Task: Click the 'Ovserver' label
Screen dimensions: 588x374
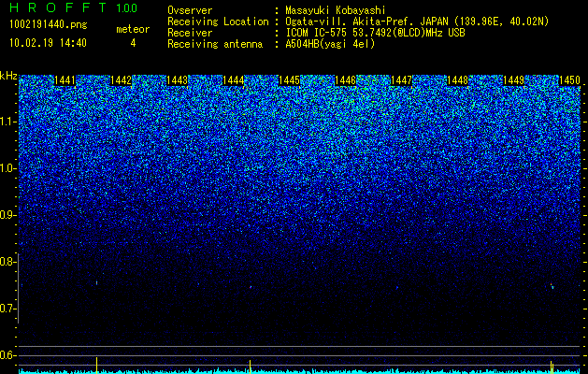Action: point(190,10)
